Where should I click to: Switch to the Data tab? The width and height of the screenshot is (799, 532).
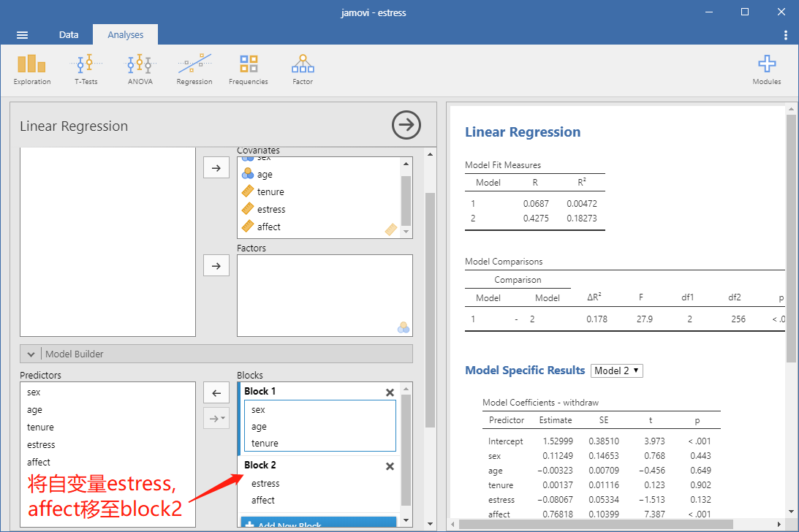(x=68, y=34)
